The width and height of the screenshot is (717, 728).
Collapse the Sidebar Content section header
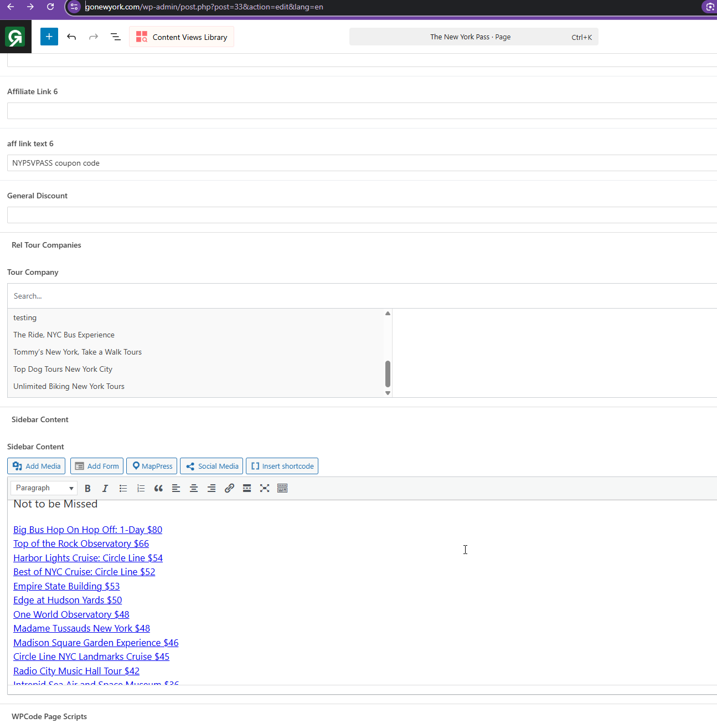(40, 419)
